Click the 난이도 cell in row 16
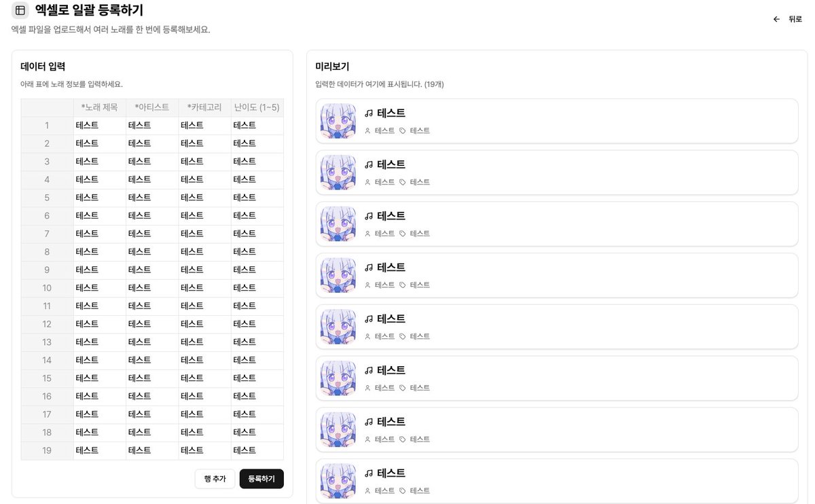The height and width of the screenshot is (504, 815). click(x=257, y=396)
